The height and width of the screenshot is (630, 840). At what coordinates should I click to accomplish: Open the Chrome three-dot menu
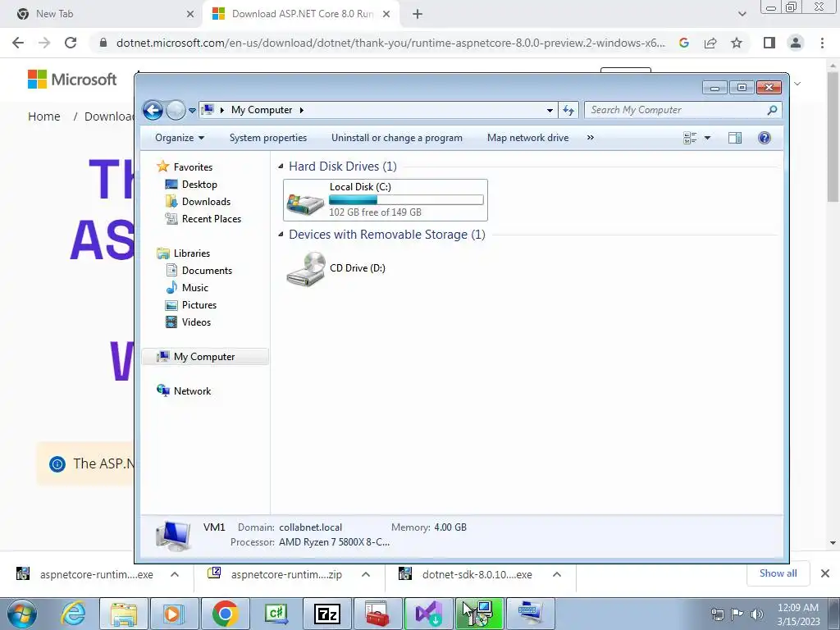click(822, 43)
